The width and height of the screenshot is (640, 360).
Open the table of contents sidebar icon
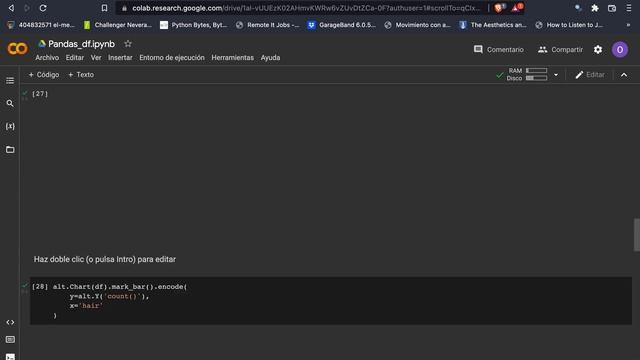click(x=10, y=80)
